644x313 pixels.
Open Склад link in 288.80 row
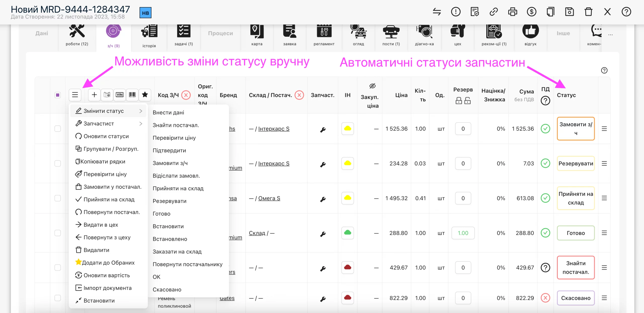257,233
